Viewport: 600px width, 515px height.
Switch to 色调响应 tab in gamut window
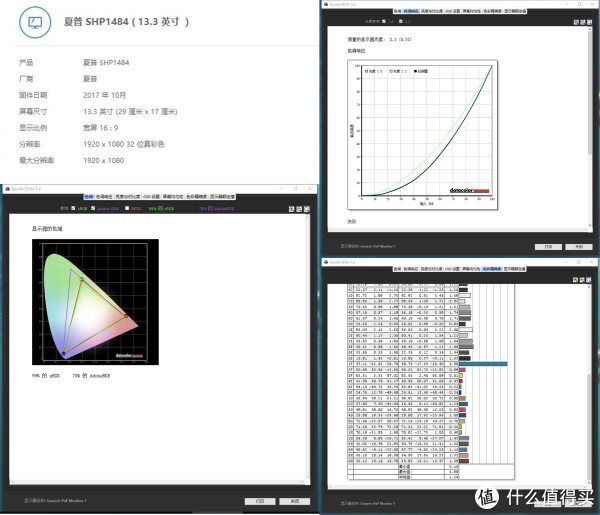click(103, 197)
